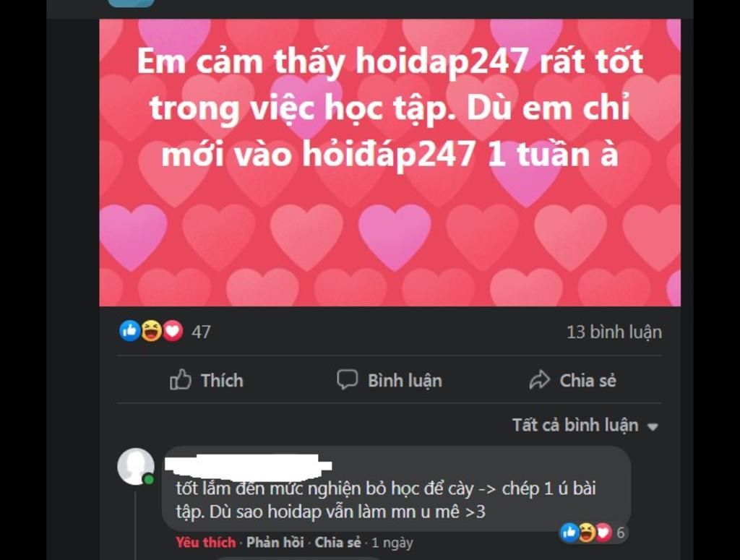This screenshot has width=740, height=560.
Task: Click the comment's like reaction badge
Action: coord(569,533)
